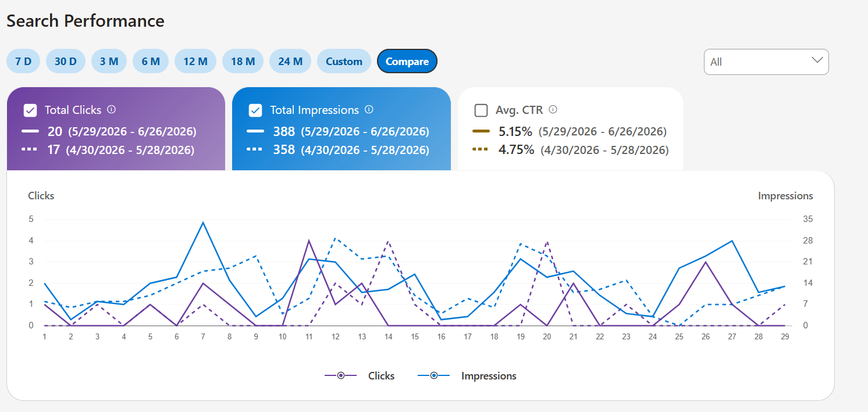
Task: Select the 30 D time range
Action: (66, 61)
